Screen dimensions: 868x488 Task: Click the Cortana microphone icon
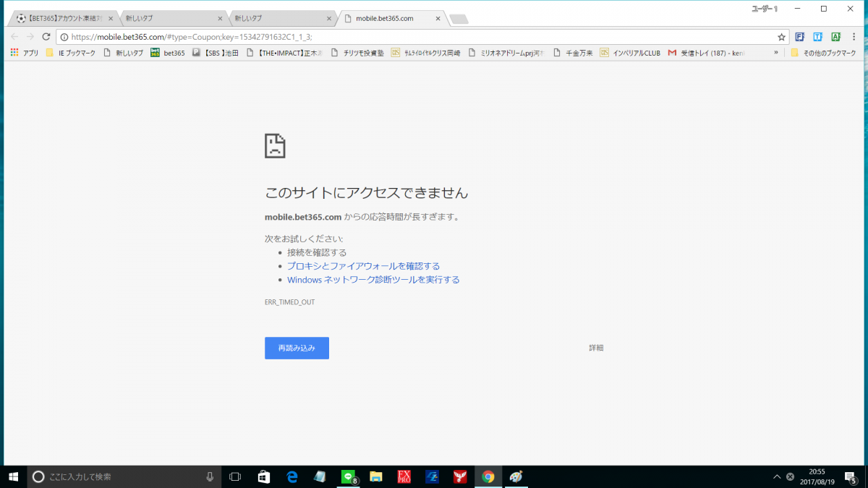point(210,476)
